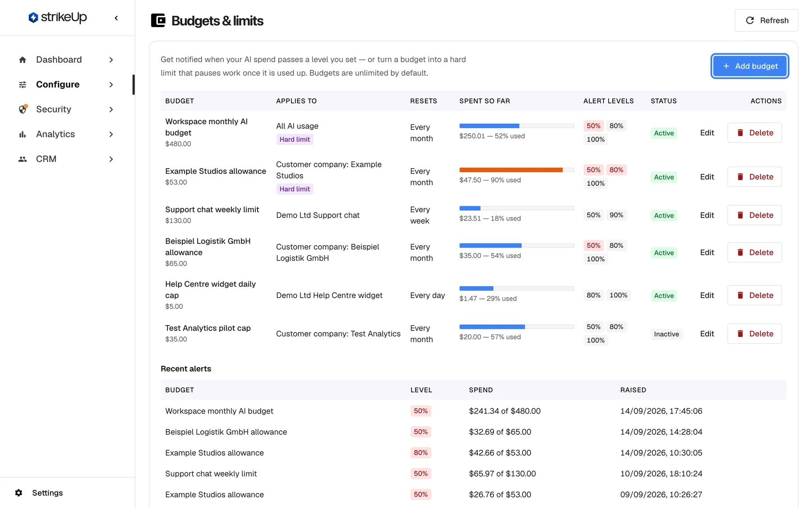Click the strikeUp logo icon
812x508 pixels.
(x=33, y=18)
